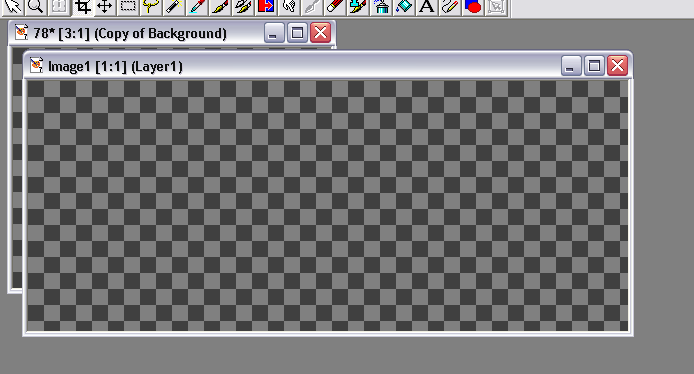Minimize the Image1 window
Screen dimensions: 694x374
(571, 66)
